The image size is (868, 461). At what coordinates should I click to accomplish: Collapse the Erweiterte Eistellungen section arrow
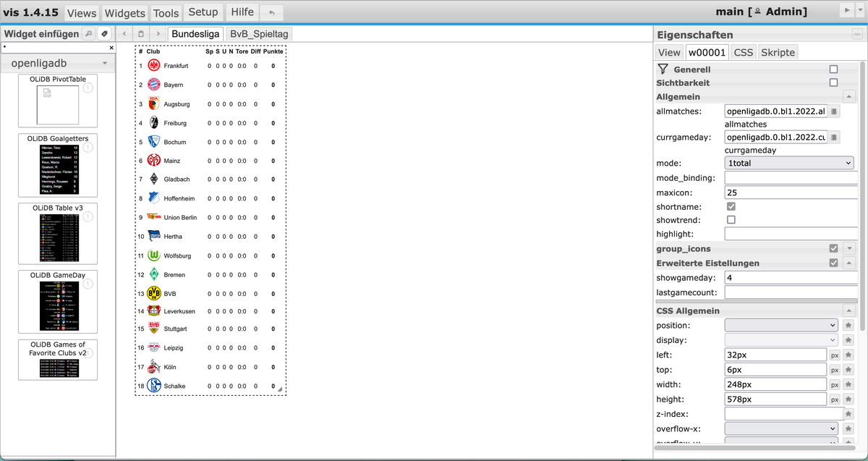[x=849, y=263]
